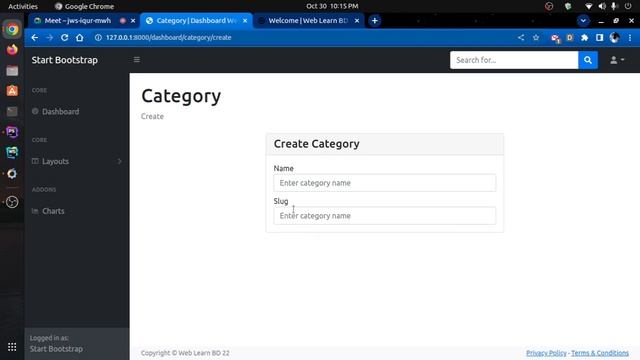
Task: Open the Chrome profile avatar
Action: pos(614,38)
